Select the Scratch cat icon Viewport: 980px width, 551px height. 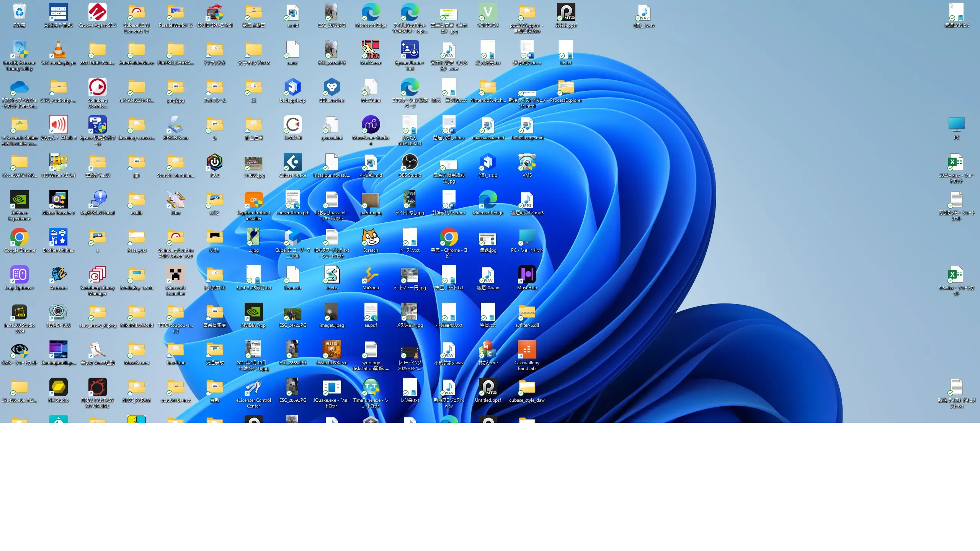[371, 238]
